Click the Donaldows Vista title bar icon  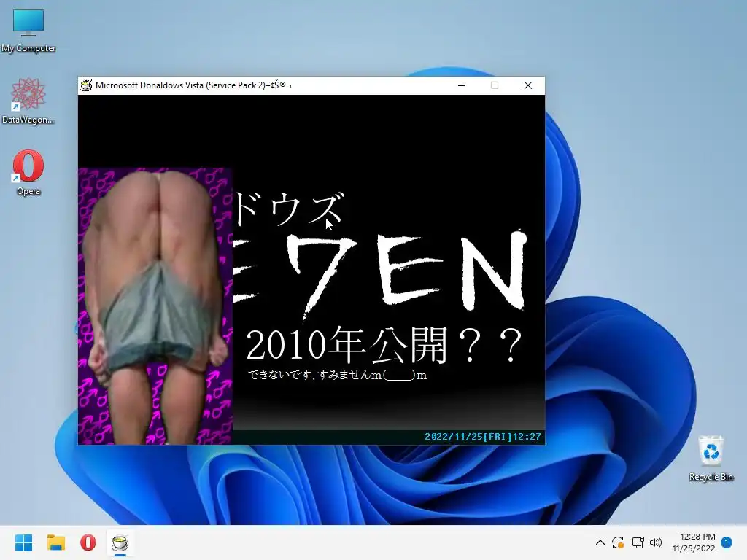pyautogui.click(x=86, y=85)
